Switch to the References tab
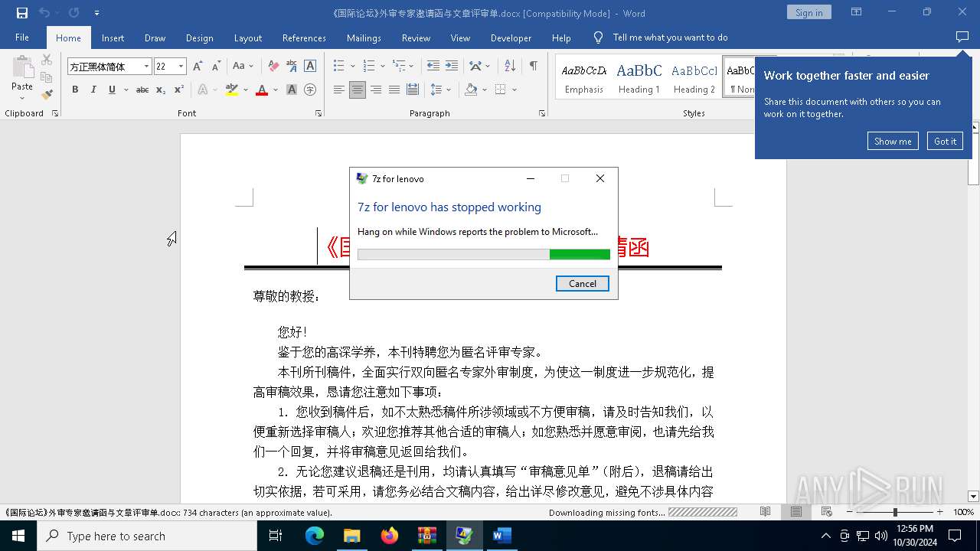Viewport: 980px width, 551px height. [x=304, y=37]
